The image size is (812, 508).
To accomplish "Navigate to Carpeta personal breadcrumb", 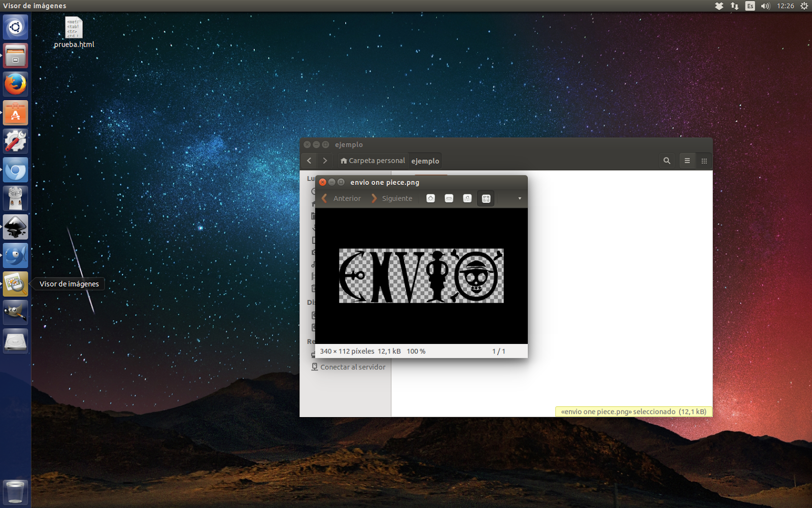I will 373,161.
